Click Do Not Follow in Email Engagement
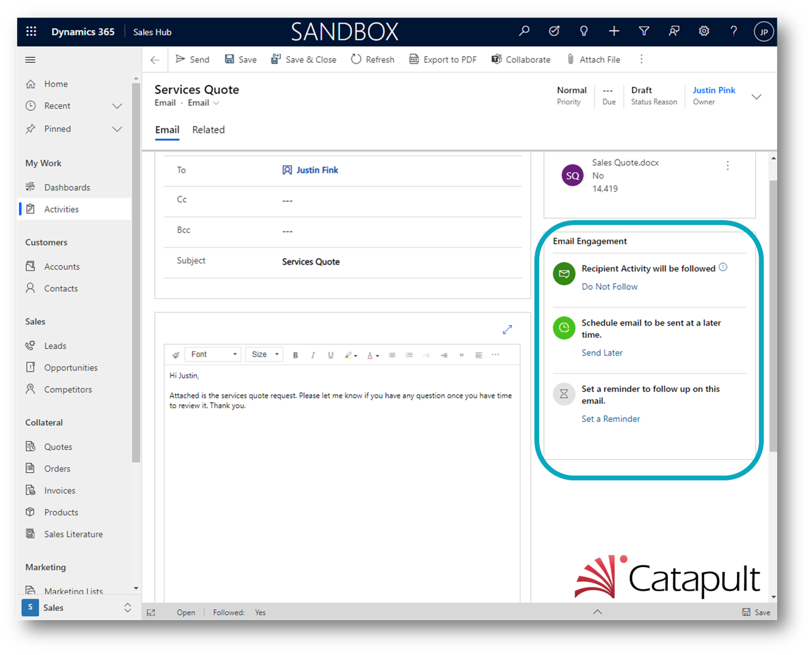Screen dimensions: 812x655 coord(609,286)
